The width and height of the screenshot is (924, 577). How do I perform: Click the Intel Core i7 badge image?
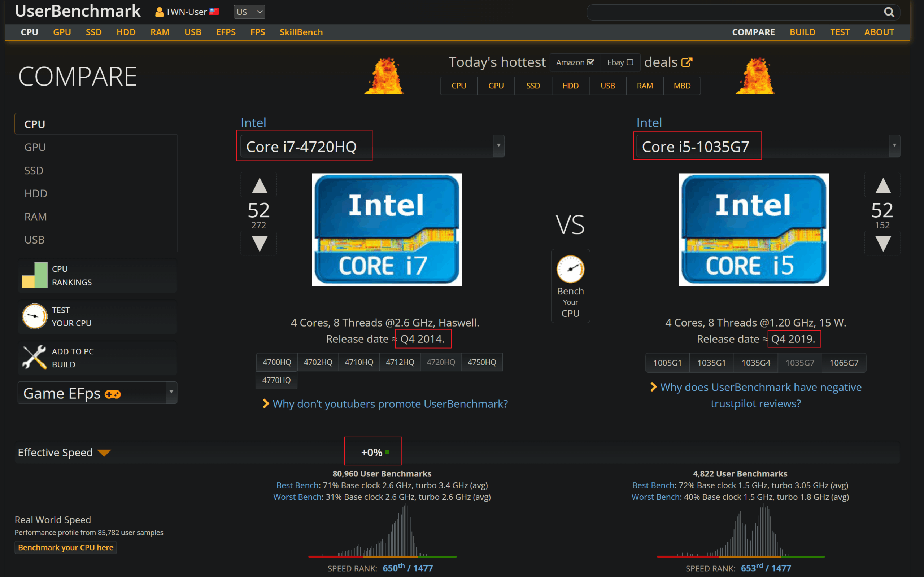[x=387, y=230]
